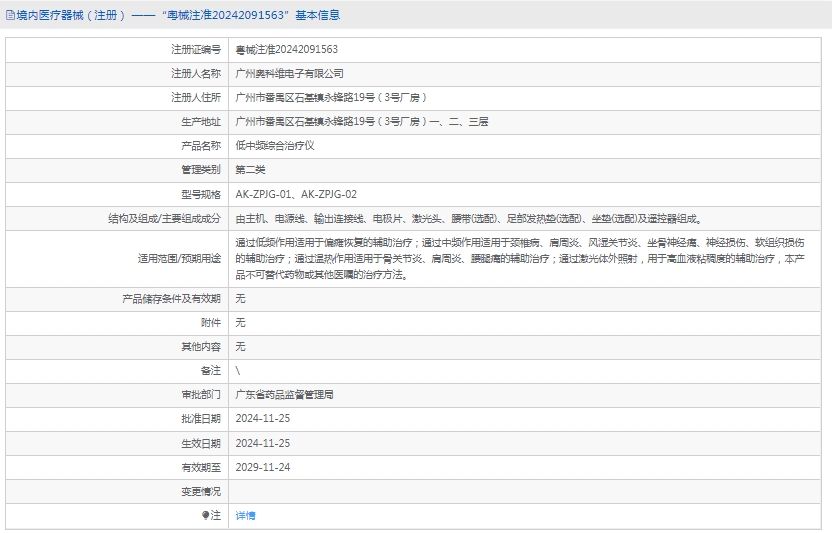Click the 生产地址 address ending in 一、二、三层
The width and height of the screenshot is (832, 533).
click(x=361, y=121)
